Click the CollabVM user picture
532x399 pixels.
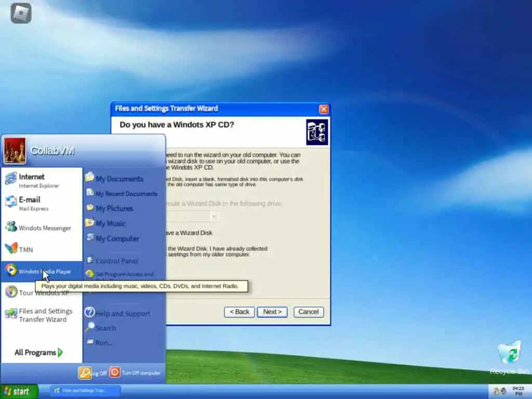click(15, 151)
